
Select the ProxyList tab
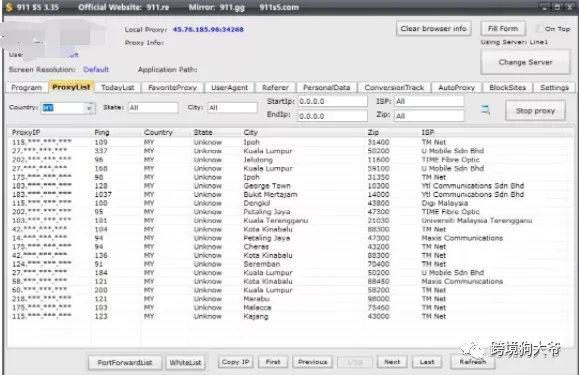pyautogui.click(x=71, y=87)
